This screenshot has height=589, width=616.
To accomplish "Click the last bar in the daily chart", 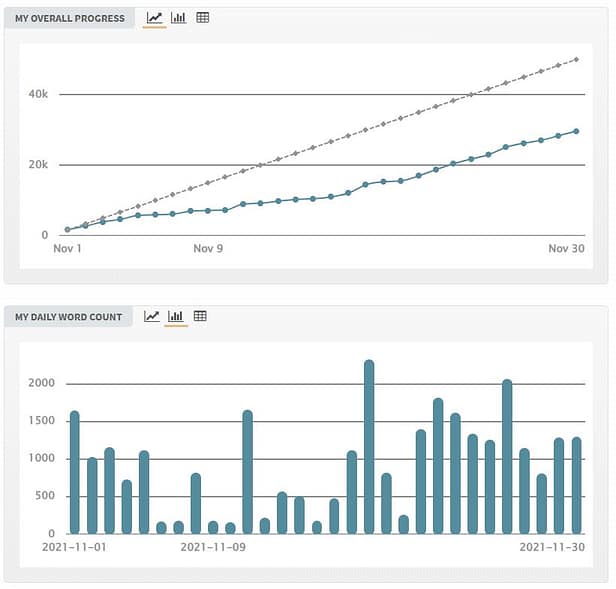I will (576, 485).
